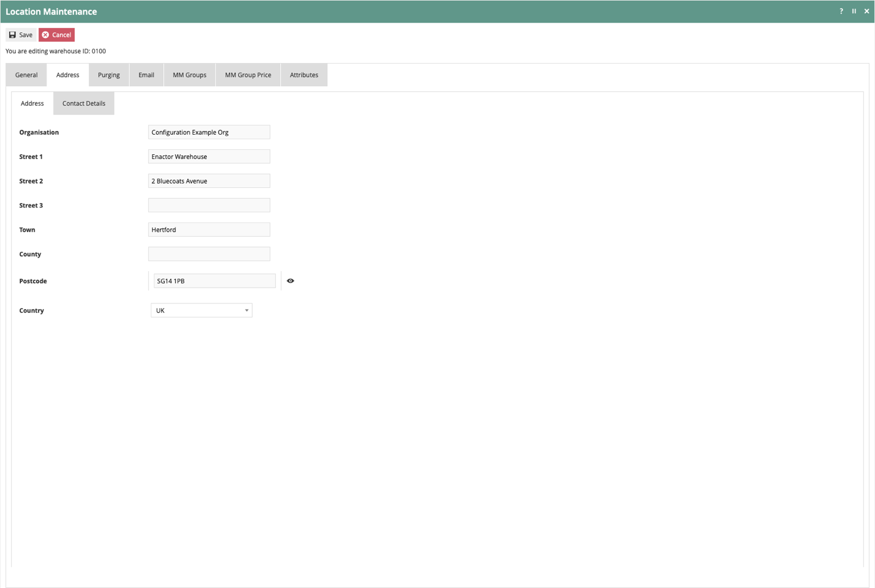Open the Purging tab
Screen dimensions: 875x588
[x=109, y=75]
